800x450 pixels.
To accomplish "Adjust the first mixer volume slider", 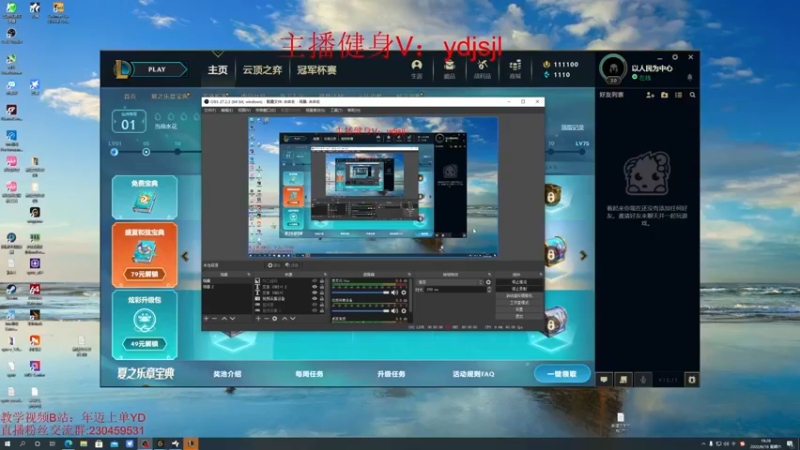I will (360, 293).
